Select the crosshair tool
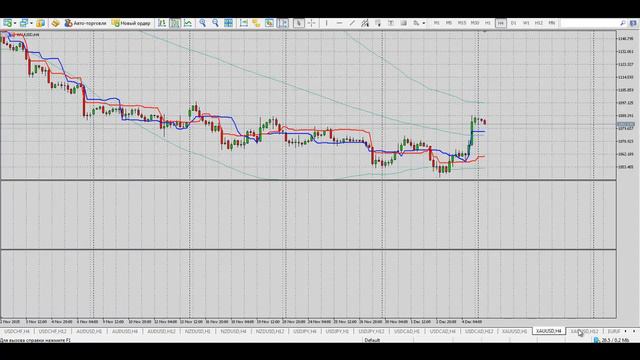640x360 pixels. [x=311, y=23]
